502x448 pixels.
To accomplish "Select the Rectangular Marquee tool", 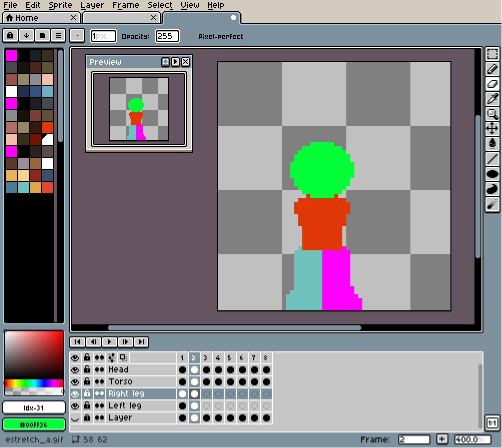I will [x=492, y=54].
